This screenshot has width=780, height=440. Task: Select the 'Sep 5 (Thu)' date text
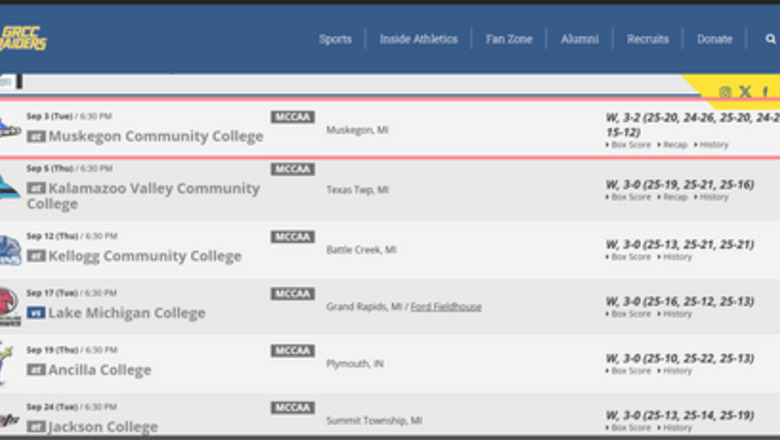tap(50, 169)
